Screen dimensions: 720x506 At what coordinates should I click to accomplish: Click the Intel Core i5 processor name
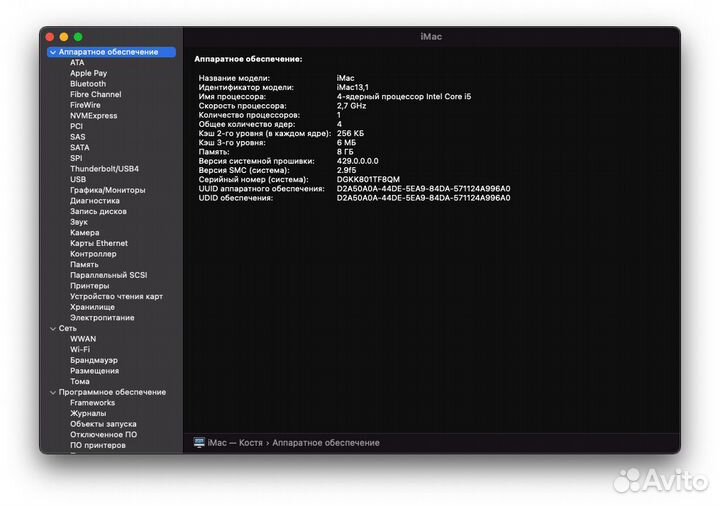coord(404,96)
